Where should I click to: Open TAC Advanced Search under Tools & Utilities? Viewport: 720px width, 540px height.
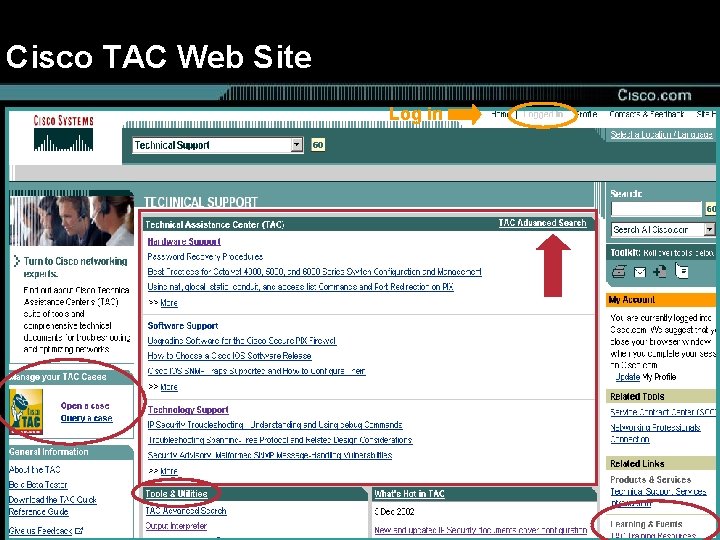tap(186, 511)
